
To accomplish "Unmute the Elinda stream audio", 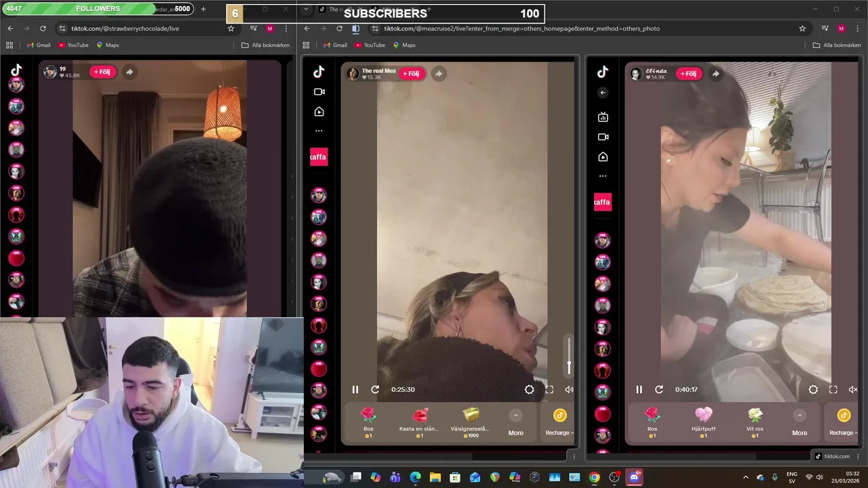I will (x=853, y=390).
